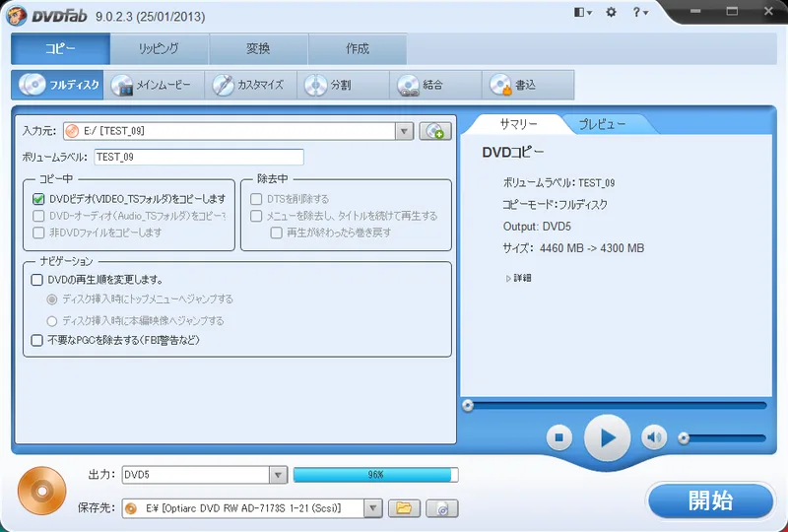
Task: Expand the 詳細 details section
Action: pos(519,278)
